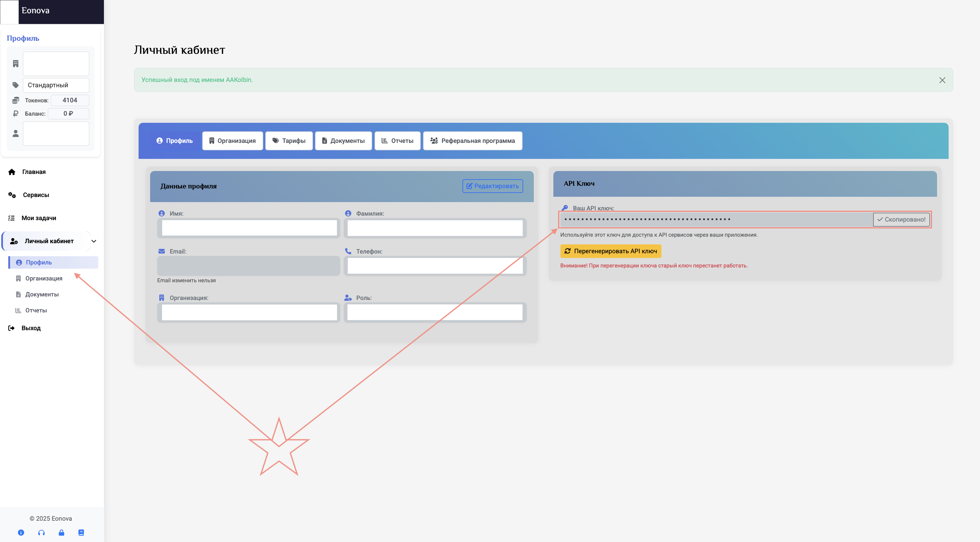Click the Организация input field in form

[x=249, y=312]
